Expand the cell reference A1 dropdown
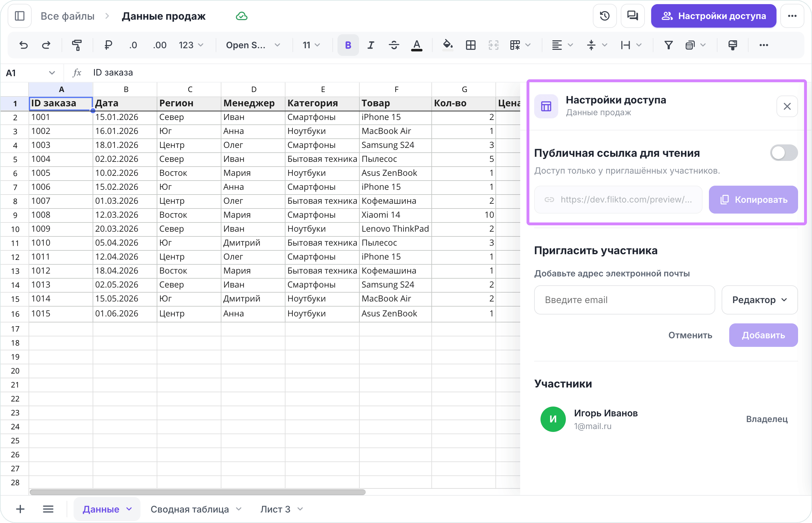The height and width of the screenshot is (523, 812). pos(52,73)
